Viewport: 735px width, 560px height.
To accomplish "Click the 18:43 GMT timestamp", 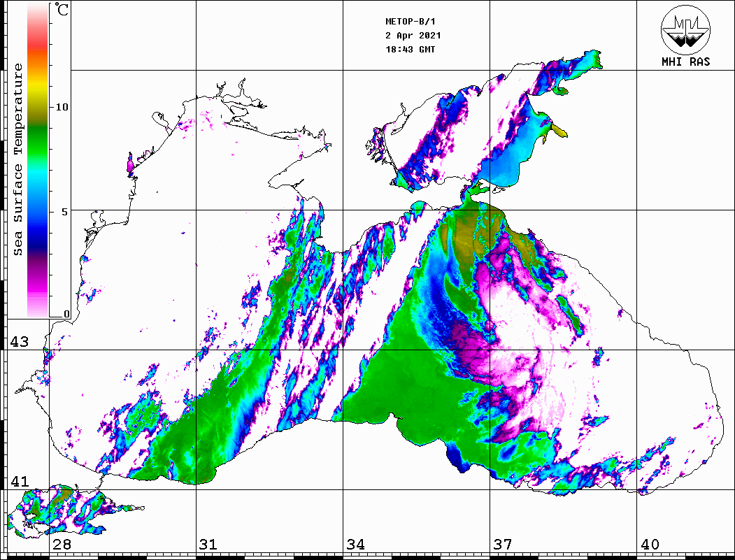I will coord(410,49).
